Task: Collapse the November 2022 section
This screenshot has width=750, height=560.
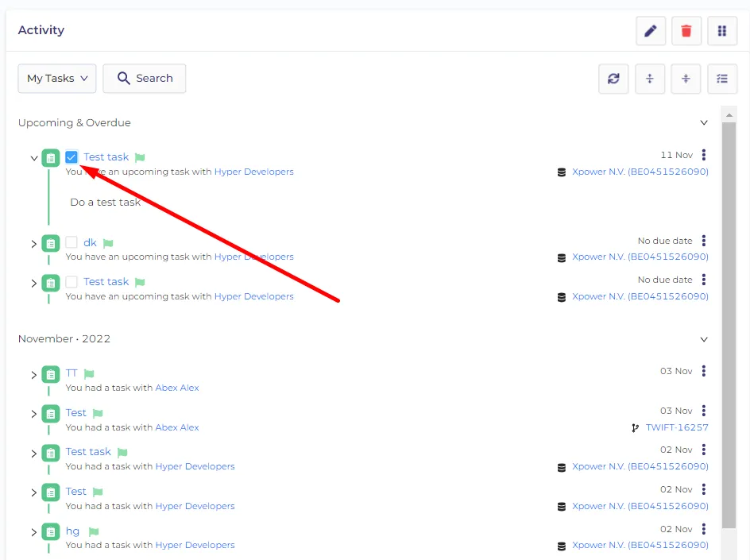Action: coord(704,339)
